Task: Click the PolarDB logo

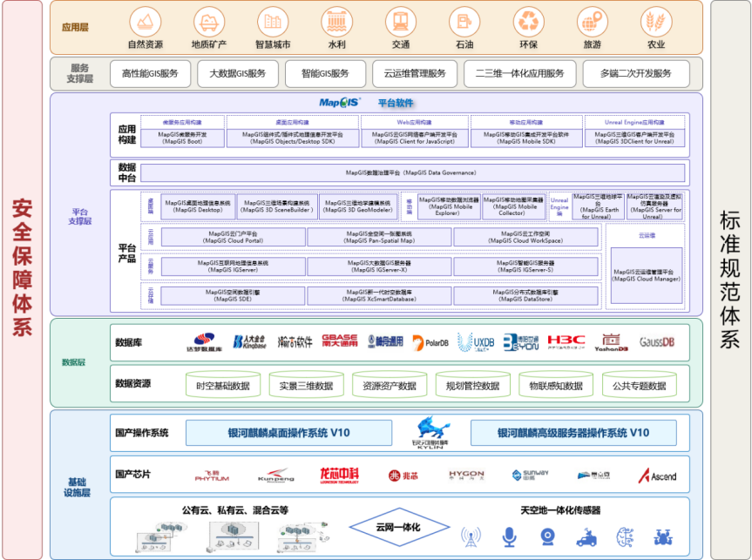Action: (430, 343)
